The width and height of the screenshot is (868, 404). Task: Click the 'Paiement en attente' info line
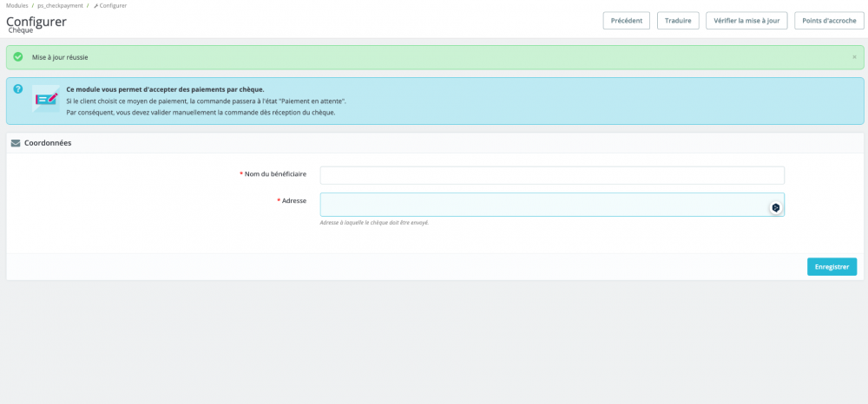click(x=206, y=101)
